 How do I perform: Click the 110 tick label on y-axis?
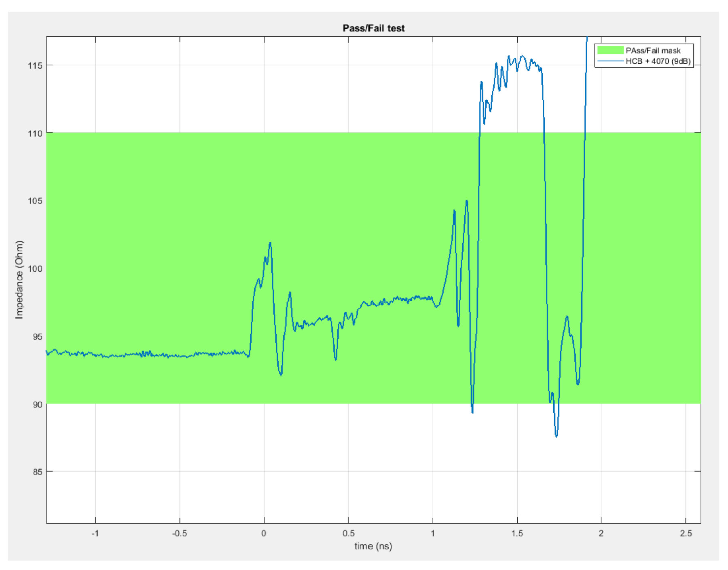coord(35,133)
